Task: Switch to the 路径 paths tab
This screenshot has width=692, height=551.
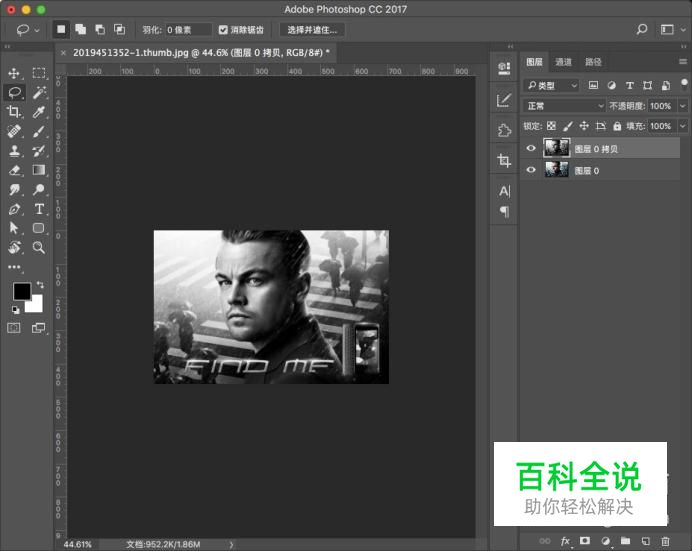Action: 593,62
